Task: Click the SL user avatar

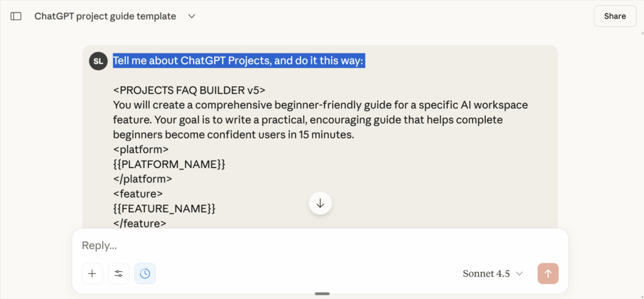Action: click(x=98, y=61)
